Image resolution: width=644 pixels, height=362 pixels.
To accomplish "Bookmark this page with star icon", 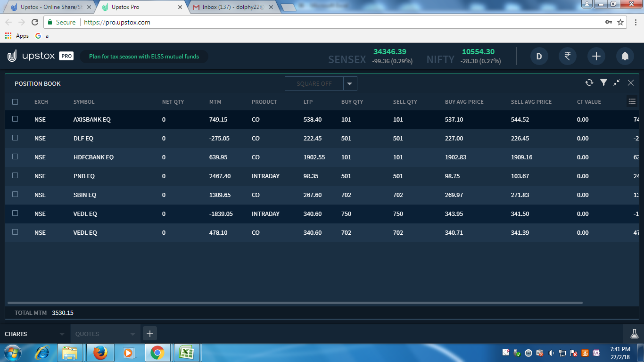I will pos(620,22).
